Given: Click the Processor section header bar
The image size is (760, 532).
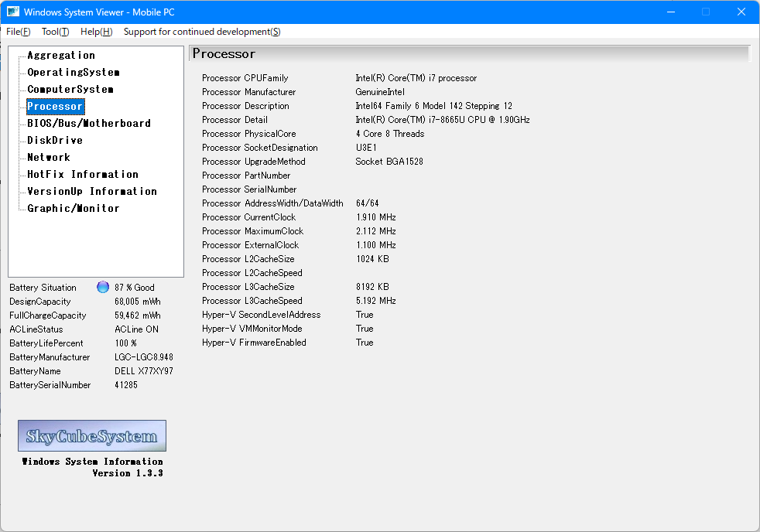Looking at the screenshot, I should (469, 54).
